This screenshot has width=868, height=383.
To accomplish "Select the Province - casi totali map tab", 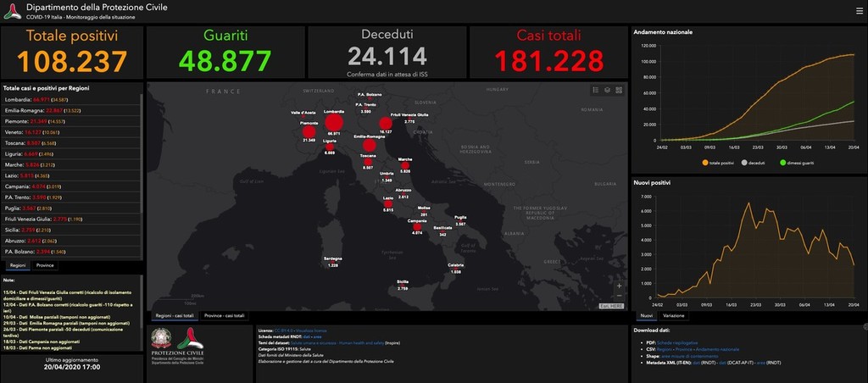I will point(224,315).
